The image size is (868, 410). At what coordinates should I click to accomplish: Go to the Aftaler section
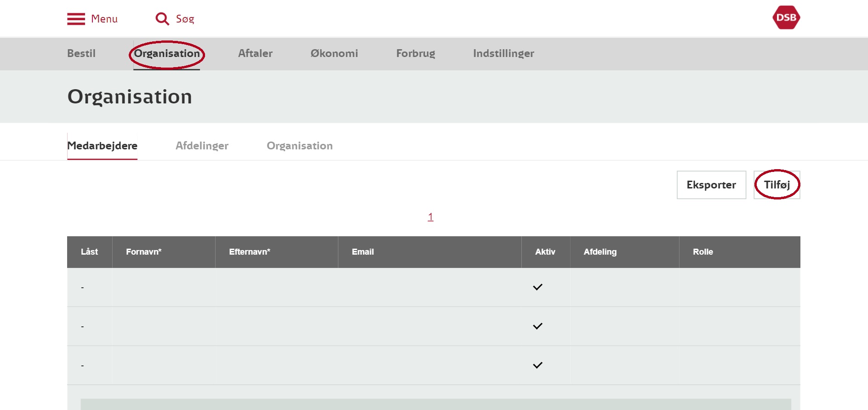[x=255, y=53]
